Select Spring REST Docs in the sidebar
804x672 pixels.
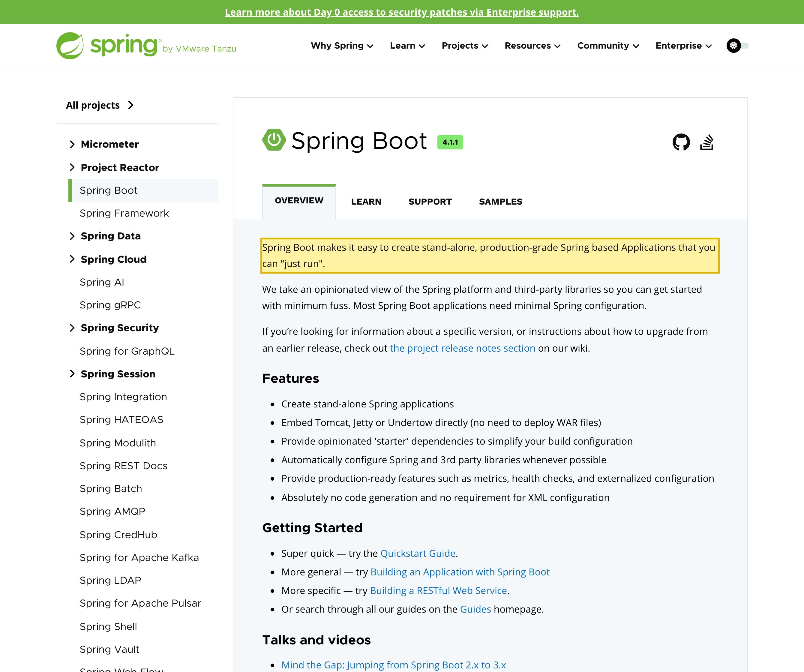(124, 466)
